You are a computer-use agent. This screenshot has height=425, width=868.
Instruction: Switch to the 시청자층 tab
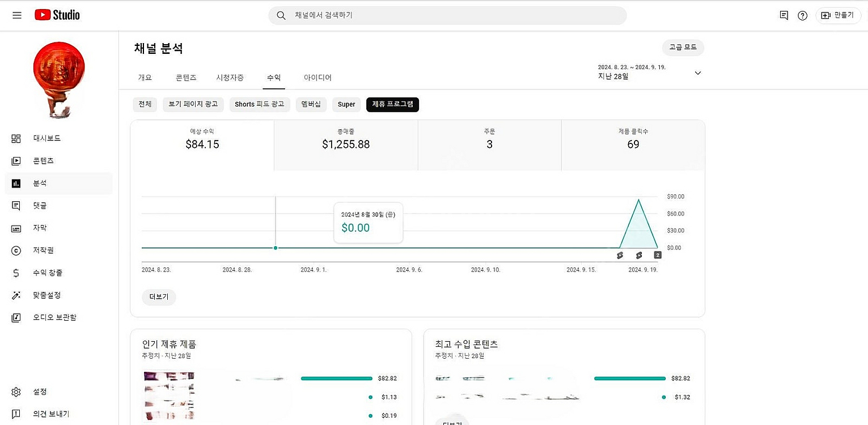(x=230, y=78)
